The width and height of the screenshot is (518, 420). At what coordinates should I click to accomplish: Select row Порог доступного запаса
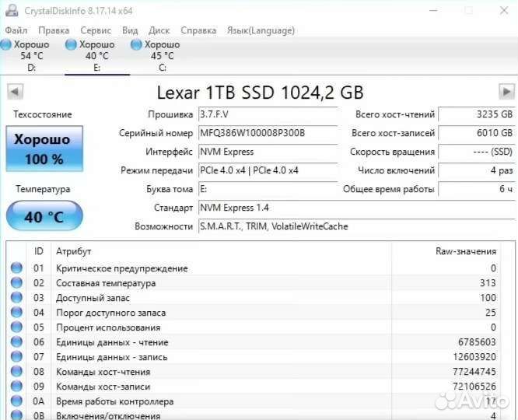[x=253, y=312]
